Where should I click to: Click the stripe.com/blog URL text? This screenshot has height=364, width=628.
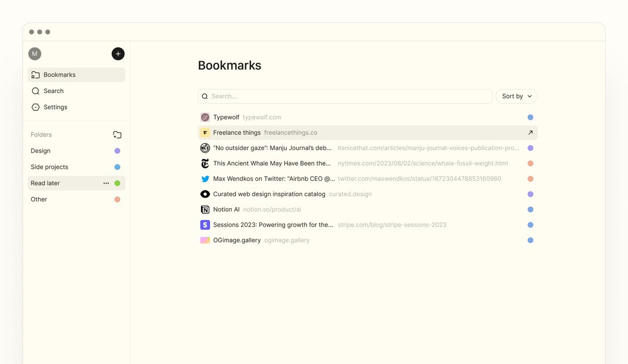[391, 225]
